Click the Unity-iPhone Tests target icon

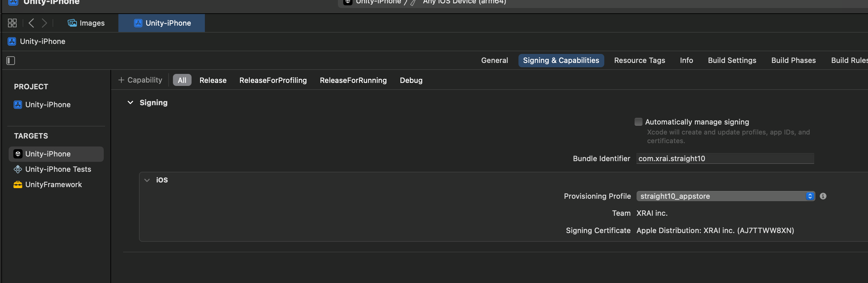click(x=18, y=169)
